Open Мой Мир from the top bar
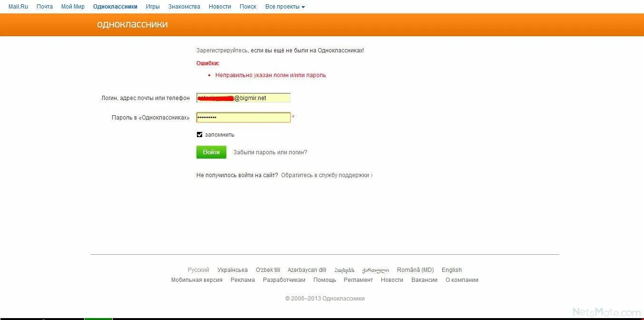The width and height of the screenshot is (644, 320). [x=73, y=7]
